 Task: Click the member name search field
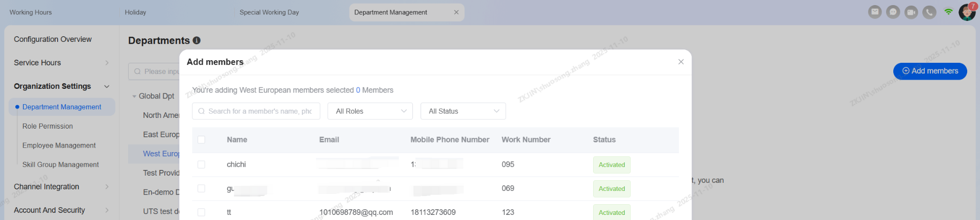tap(259, 111)
